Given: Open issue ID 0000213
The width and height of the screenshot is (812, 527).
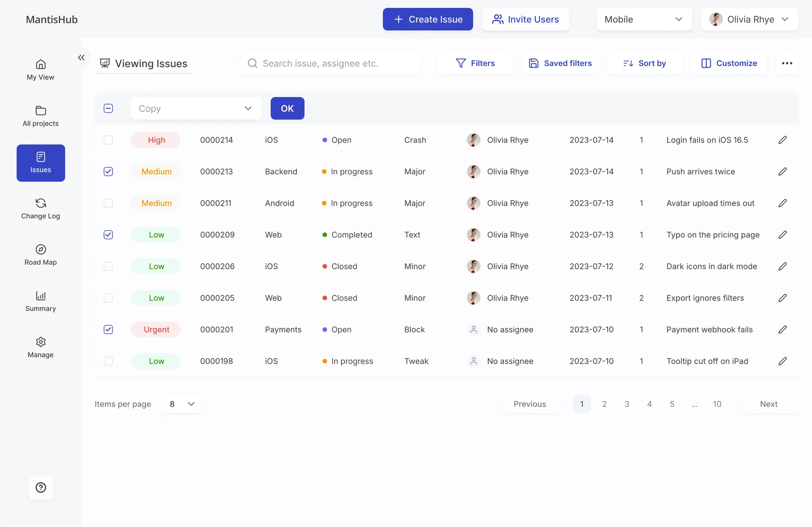Looking at the screenshot, I should pos(216,171).
